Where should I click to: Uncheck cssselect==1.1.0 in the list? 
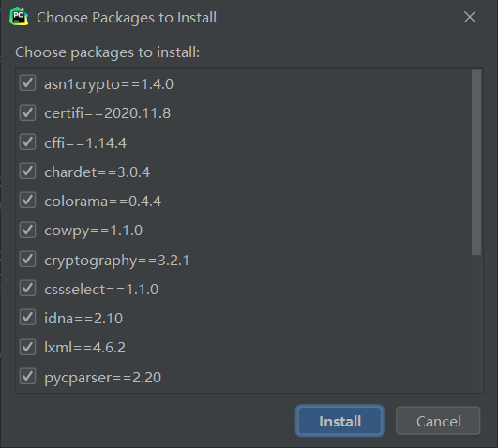click(27, 289)
